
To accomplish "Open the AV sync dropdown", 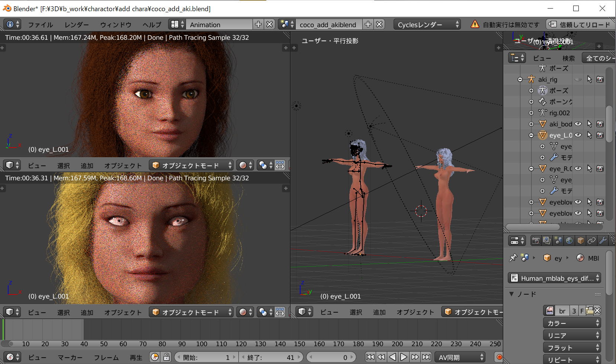I will coord(460,357).
